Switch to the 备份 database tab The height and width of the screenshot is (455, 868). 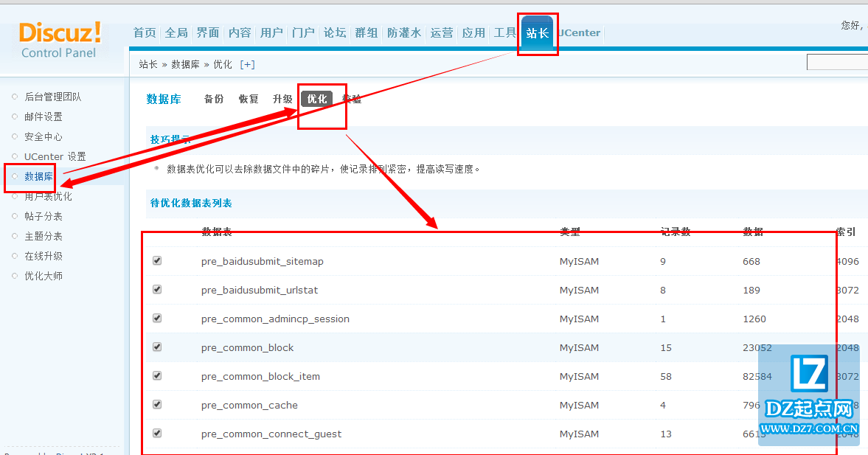[214, 99]
